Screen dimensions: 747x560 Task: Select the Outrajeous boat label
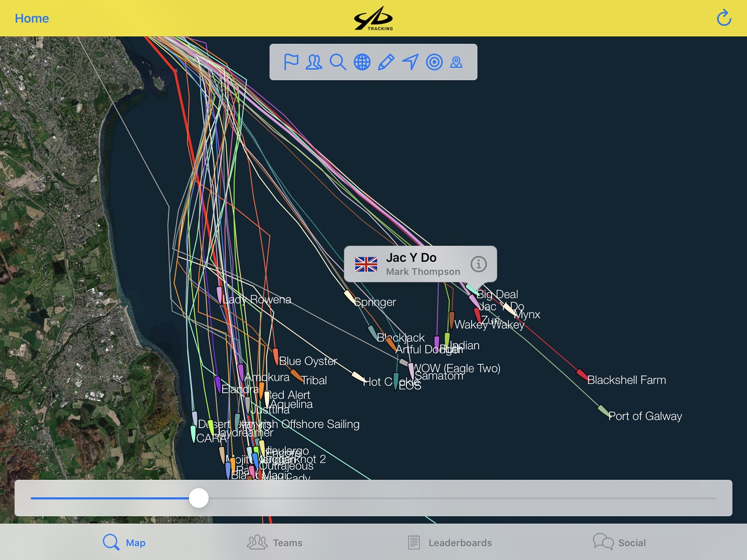[x=286, y=466]
